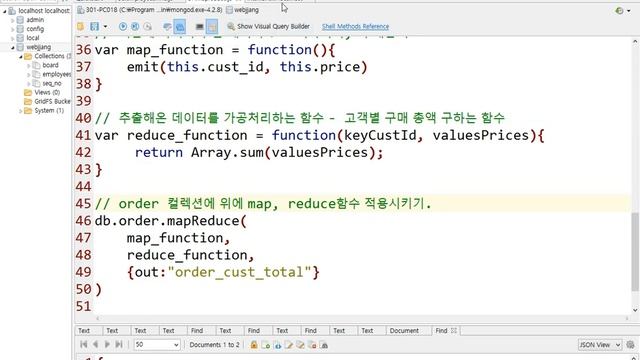Screen dimensions: 640x360
Task: Select the admin database in the tree
Action: (x=35, y=20)
